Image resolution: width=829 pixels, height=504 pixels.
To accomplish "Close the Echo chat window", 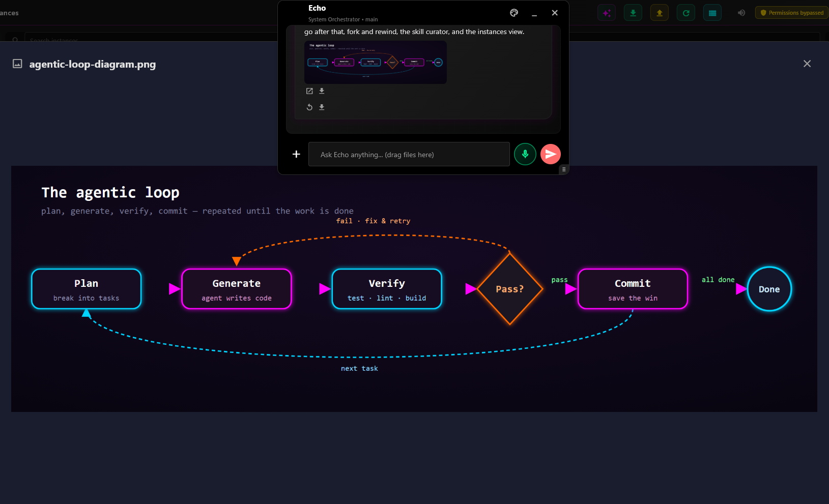I will click(x=555, y=13).
